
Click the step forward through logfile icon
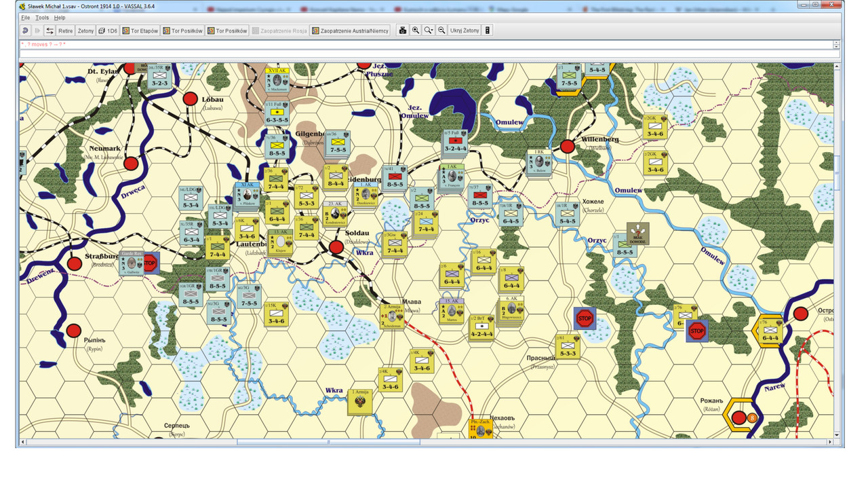click(37, 31)
